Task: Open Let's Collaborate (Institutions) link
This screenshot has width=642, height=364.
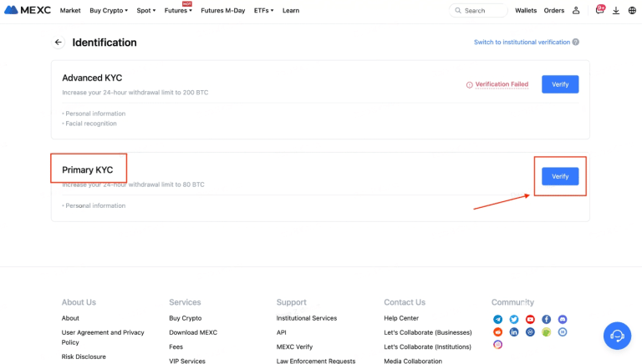Action: pyautogui.click(x=427, y=346)
